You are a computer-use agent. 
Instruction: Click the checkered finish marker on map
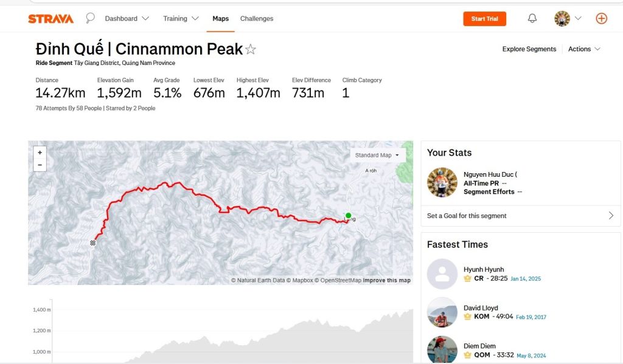pos(93,243)
